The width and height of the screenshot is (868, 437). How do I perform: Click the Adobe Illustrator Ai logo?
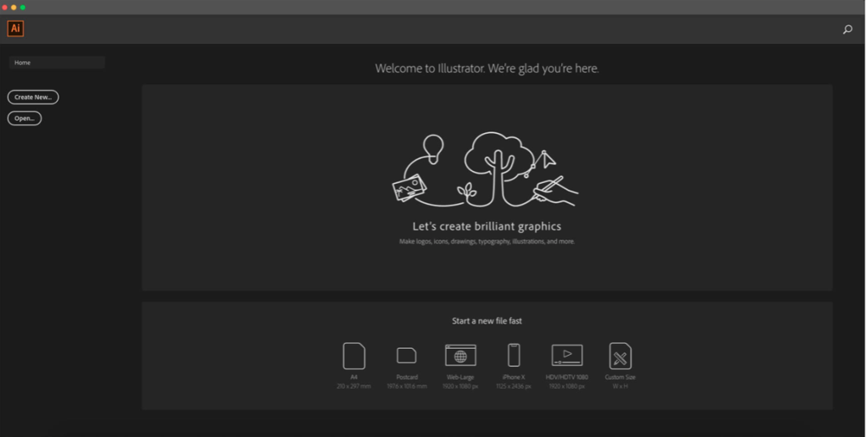(x=15, y=29)
